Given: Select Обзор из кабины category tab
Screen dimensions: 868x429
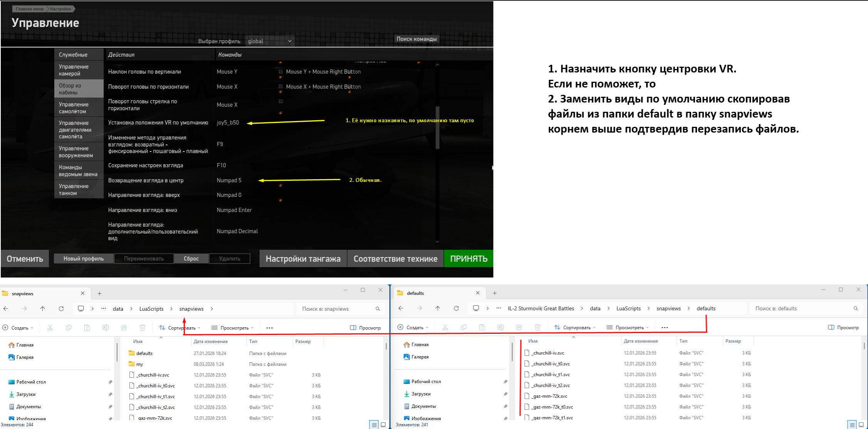Looking at the screenshot, I should [79, 89].
